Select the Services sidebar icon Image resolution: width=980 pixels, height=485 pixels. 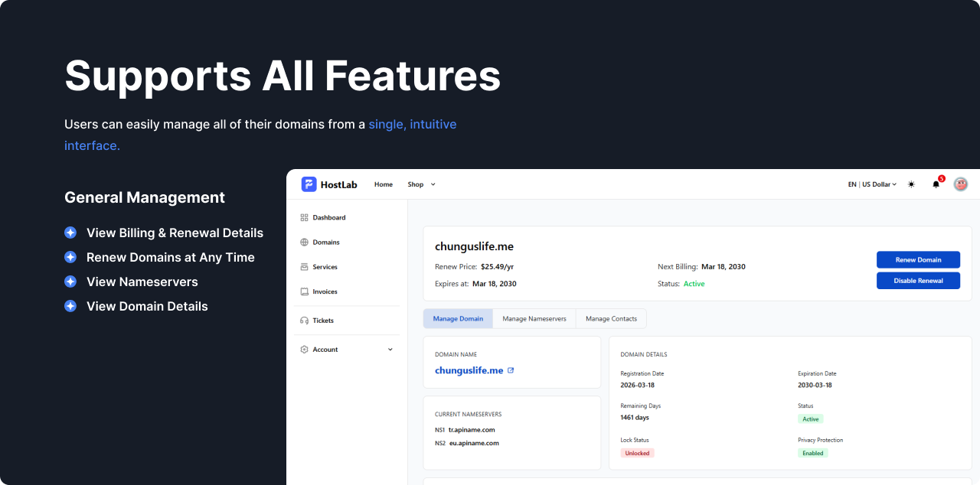point(305,267)
